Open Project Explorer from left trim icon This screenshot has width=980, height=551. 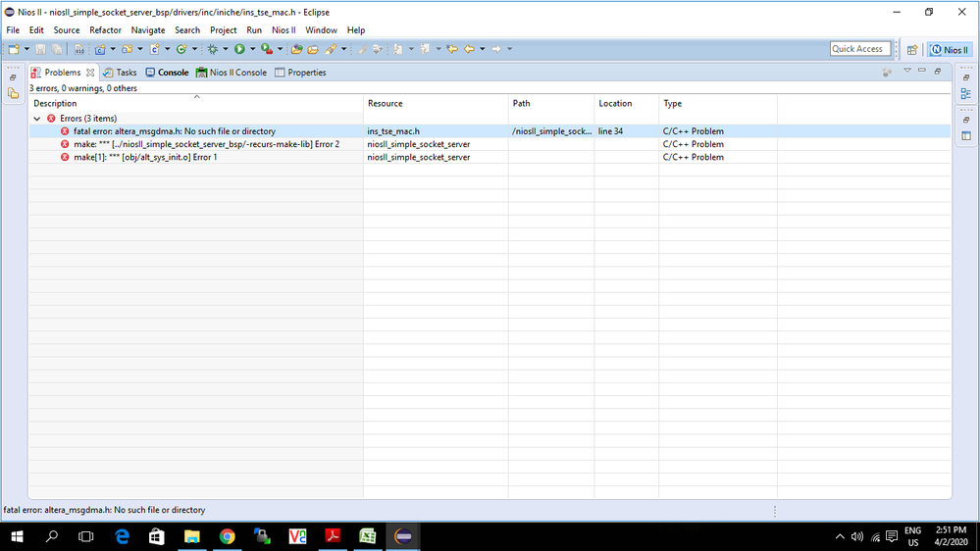pos(13,94)
